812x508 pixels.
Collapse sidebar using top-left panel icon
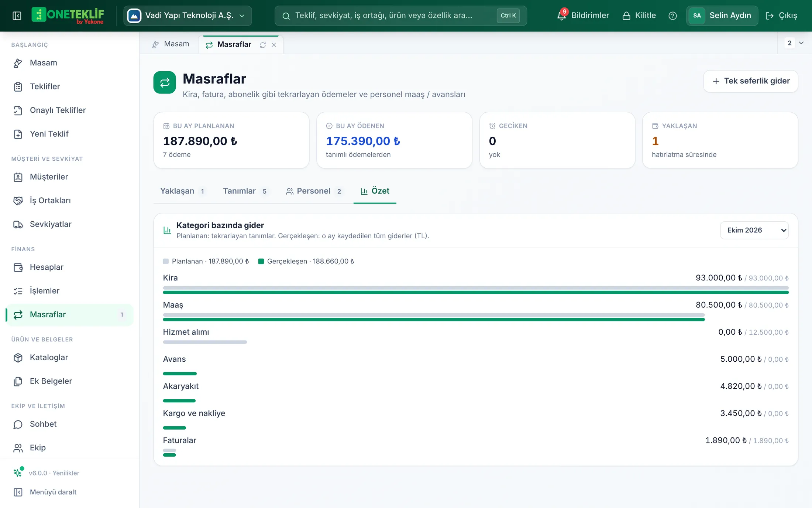17,16
